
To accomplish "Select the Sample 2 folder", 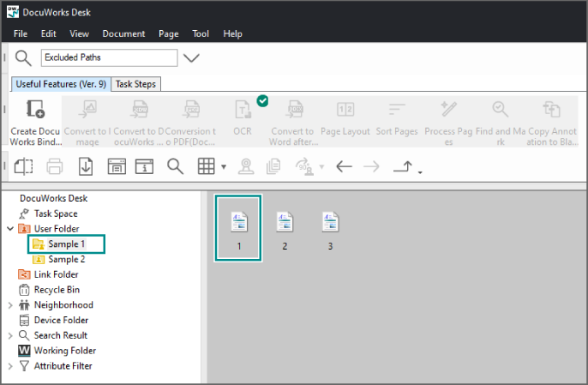I will (66, 259).
